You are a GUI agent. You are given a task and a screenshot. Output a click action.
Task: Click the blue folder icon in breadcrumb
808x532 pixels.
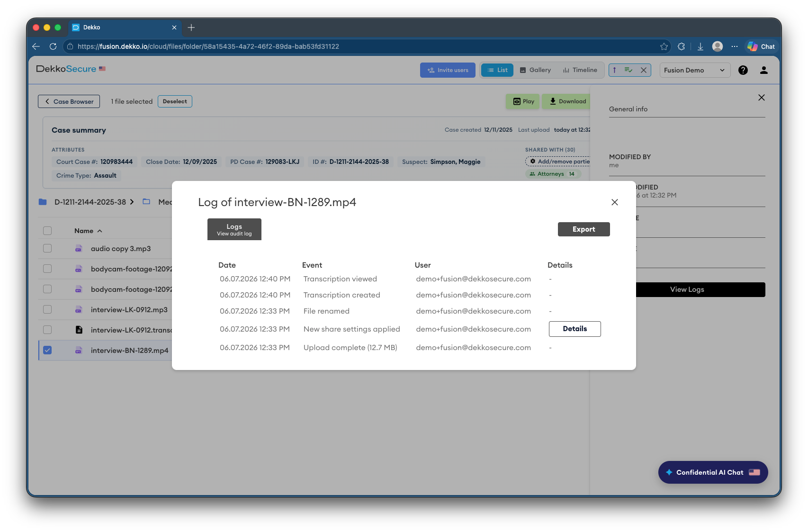[x=43, y=202]
